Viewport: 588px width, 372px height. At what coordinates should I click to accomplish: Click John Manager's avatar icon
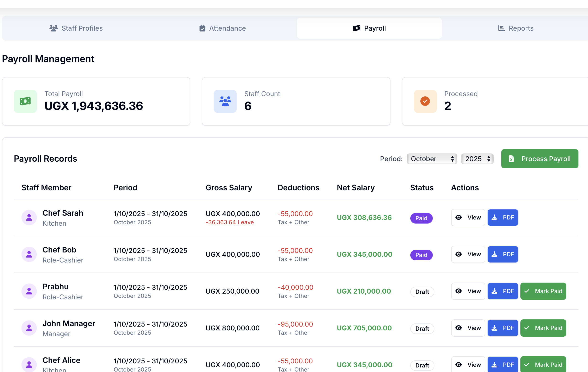[x=29, y=328]
